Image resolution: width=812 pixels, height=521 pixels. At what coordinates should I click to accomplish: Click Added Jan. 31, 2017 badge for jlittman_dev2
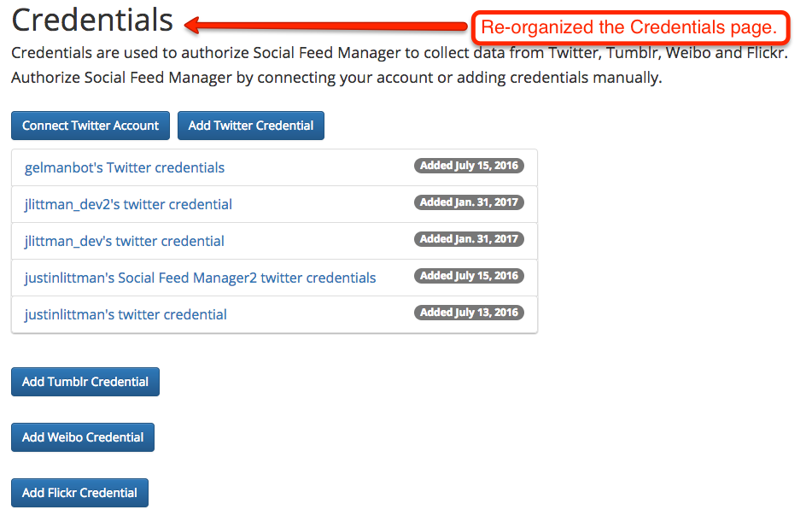tap(469, 202)
